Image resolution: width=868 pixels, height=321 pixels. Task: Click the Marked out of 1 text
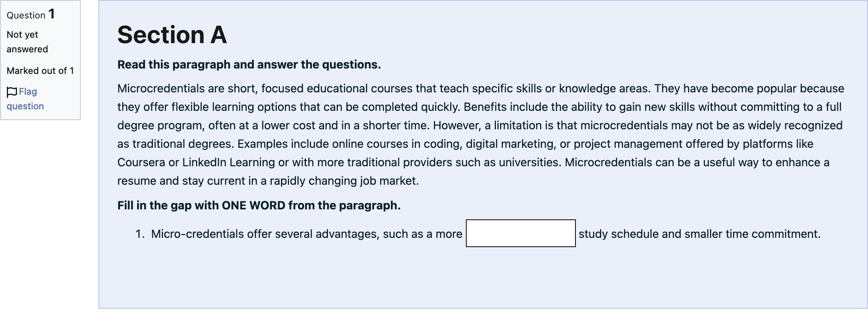[x=40, y=71]
